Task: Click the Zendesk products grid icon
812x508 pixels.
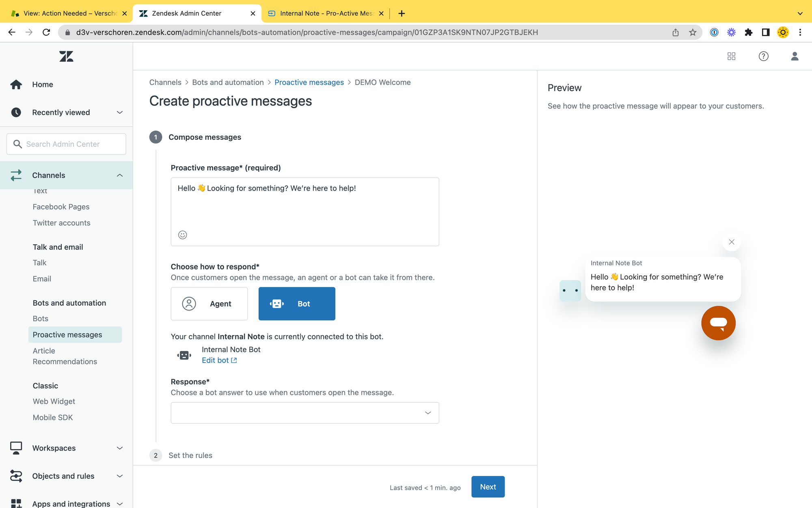Action: click(731, 56)
